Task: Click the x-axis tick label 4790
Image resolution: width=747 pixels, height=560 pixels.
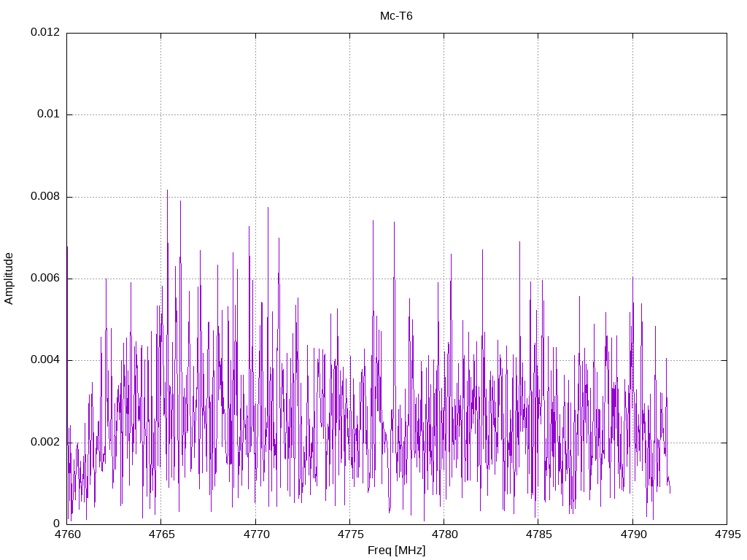Action: (633, 534)
